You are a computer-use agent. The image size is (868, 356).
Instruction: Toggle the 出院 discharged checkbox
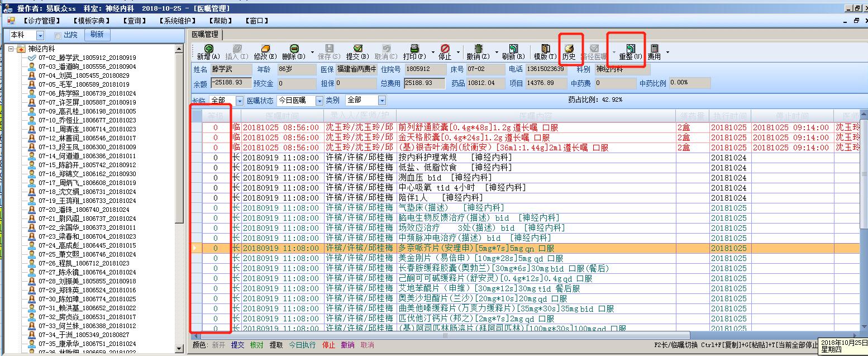tap(58, 35)
